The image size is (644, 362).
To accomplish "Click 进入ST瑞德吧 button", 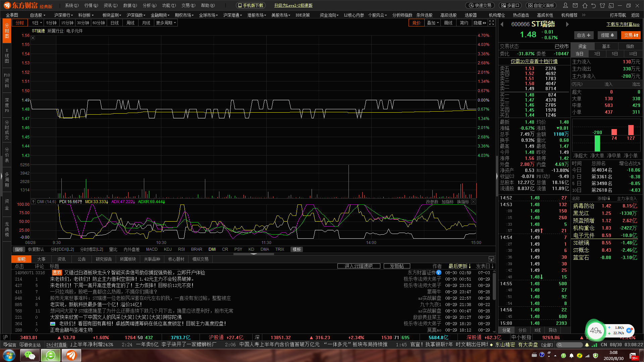I will coord(359,266).
